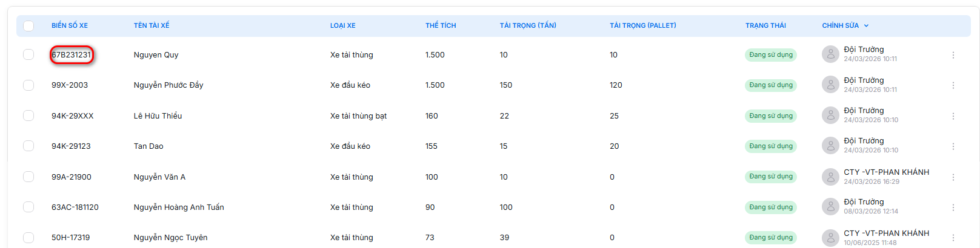980x248 pixels.
Task: Check the row for vehicle 94K-29123
Action: (x=28, y=146)
